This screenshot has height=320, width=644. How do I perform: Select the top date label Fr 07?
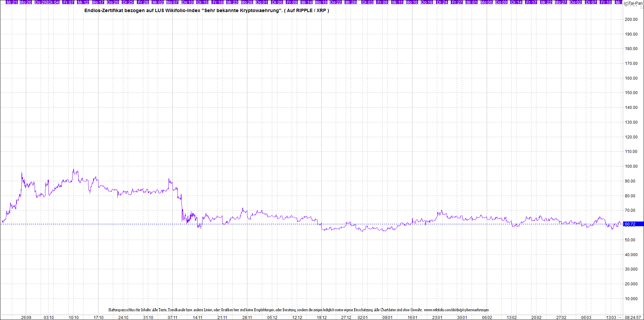coord(69,2)
